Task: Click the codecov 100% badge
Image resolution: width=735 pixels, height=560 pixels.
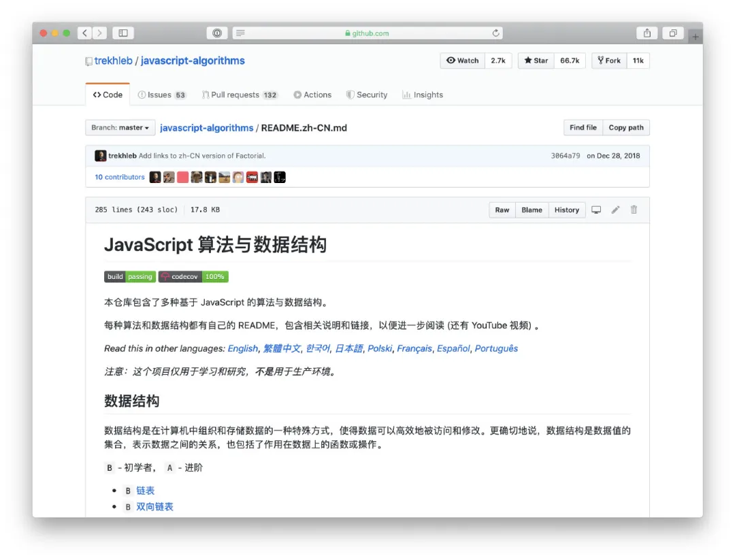Action: click(193, 276)
